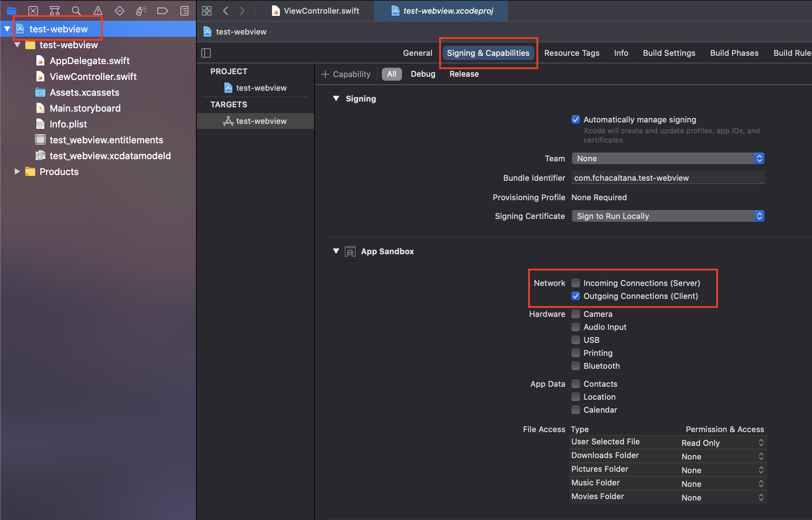This screenshot has width=812, height=520.
Task: Expand the App Sandbox section
Action: (x=336, y=251)
